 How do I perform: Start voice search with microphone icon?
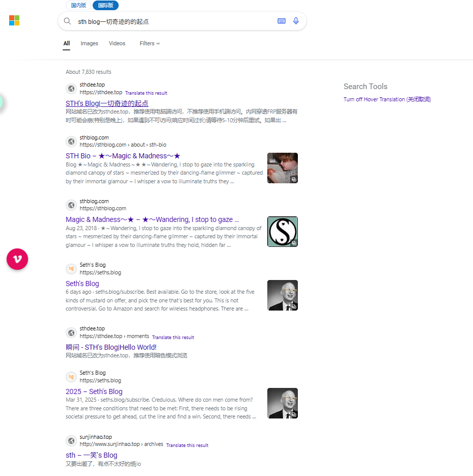(x=296, y=21)
